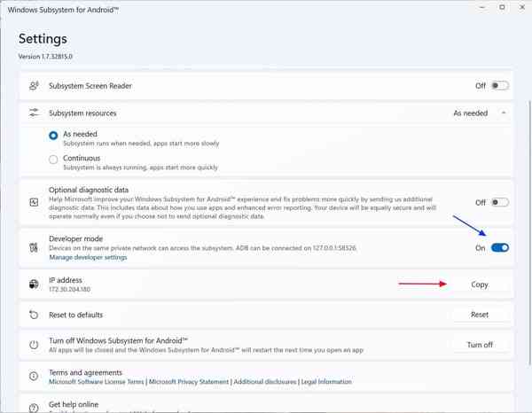Click the IP address globe icon
Image resolution: width=532 pixels, height=413 pixels.
point(34,284)
